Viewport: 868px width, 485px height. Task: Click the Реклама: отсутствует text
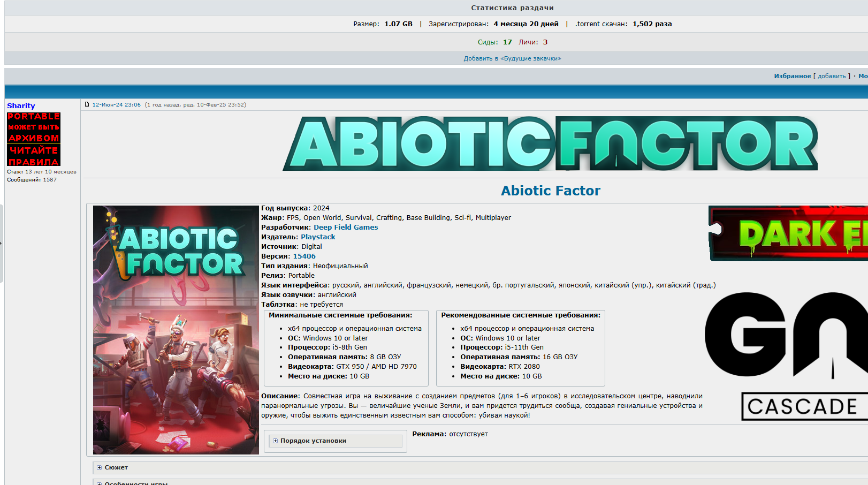click(450, 434)
